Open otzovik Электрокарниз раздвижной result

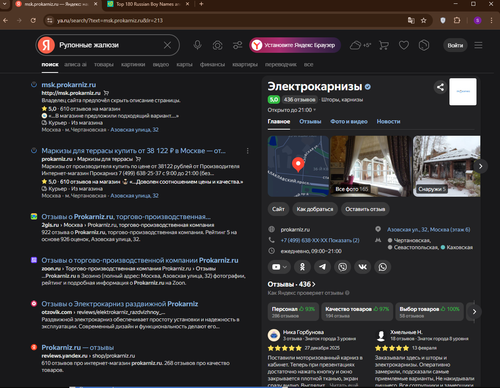120,304
